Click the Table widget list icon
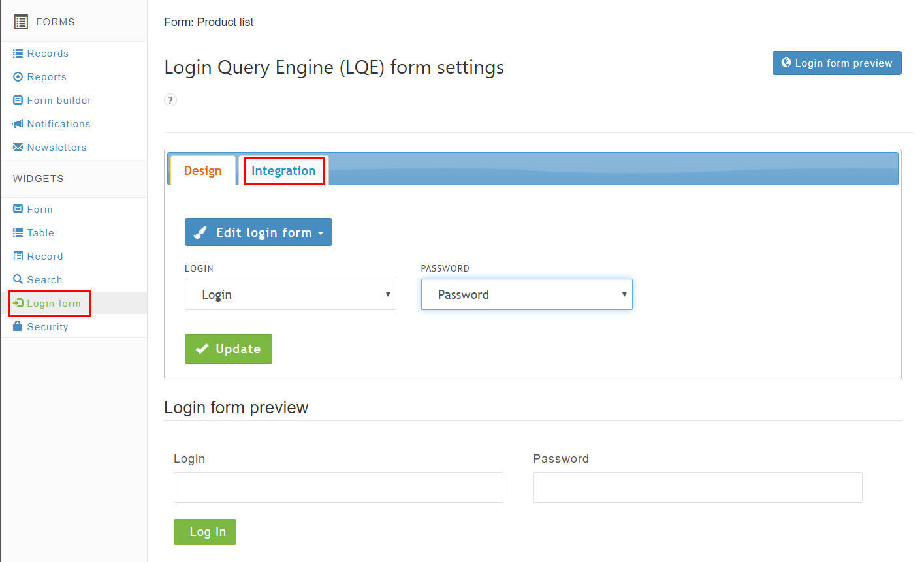 point(18,233)
